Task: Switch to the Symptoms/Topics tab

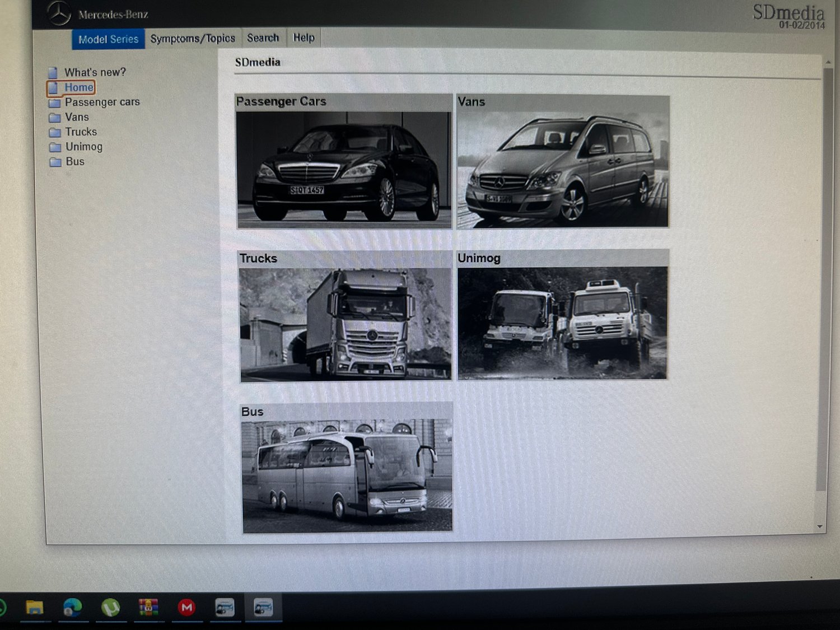Action: [x=193, y=39]
